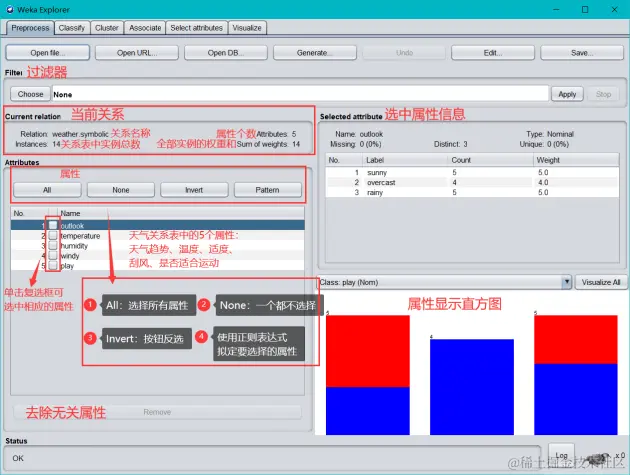Image resolution: width=630 pixels, height=475 pixels.
Task: Click the Open file... button
Action: 47,53
